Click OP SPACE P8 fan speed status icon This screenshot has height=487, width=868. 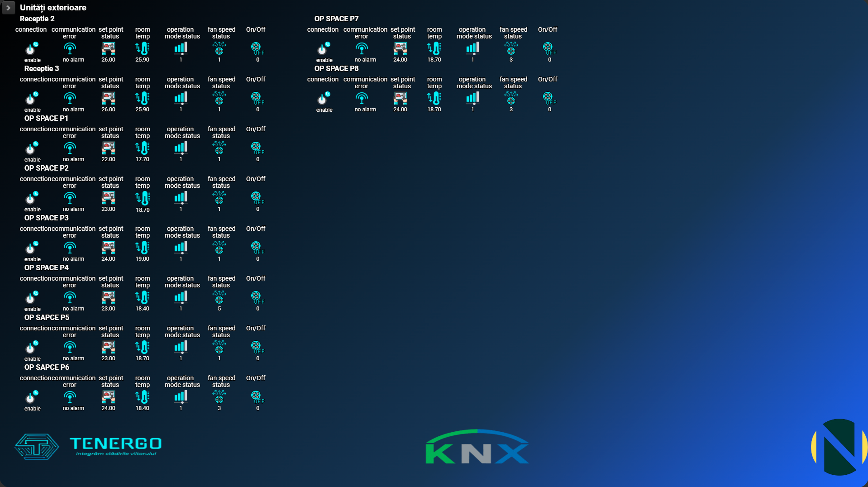pos(511,98)
